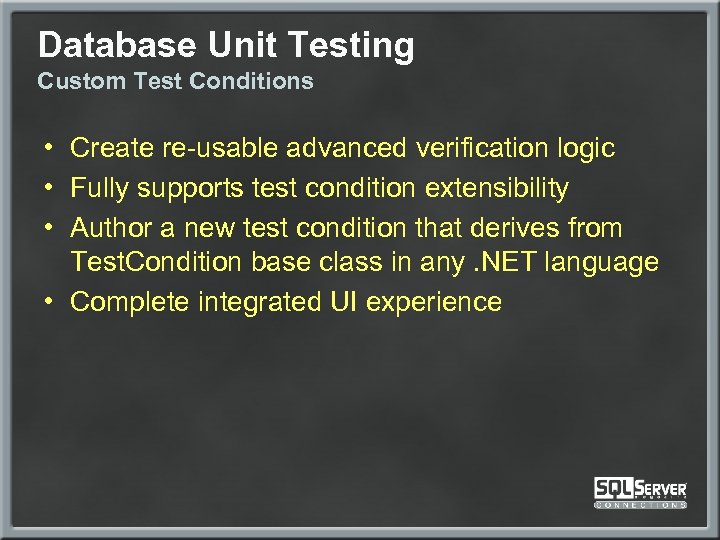Click the bullet dot before "Complete integrated"
Viewport: 720px width, 540px height.
click(x=48, y=302)
